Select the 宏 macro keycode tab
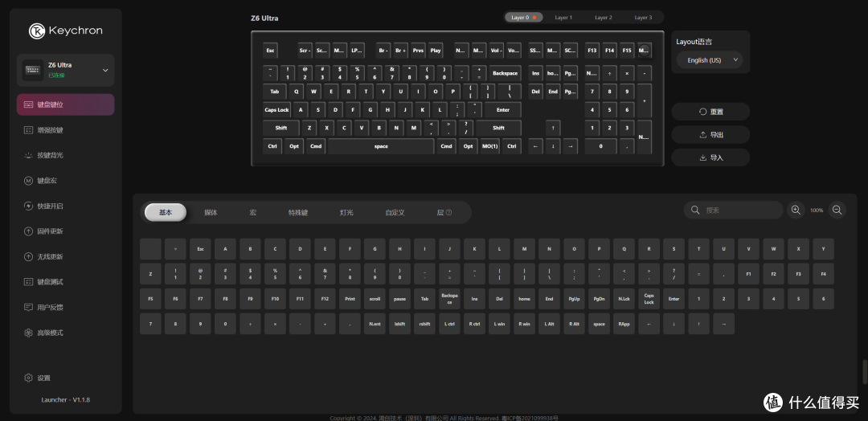Image resolution: width=868 pixels, height=421 pixels. (252, 212)
